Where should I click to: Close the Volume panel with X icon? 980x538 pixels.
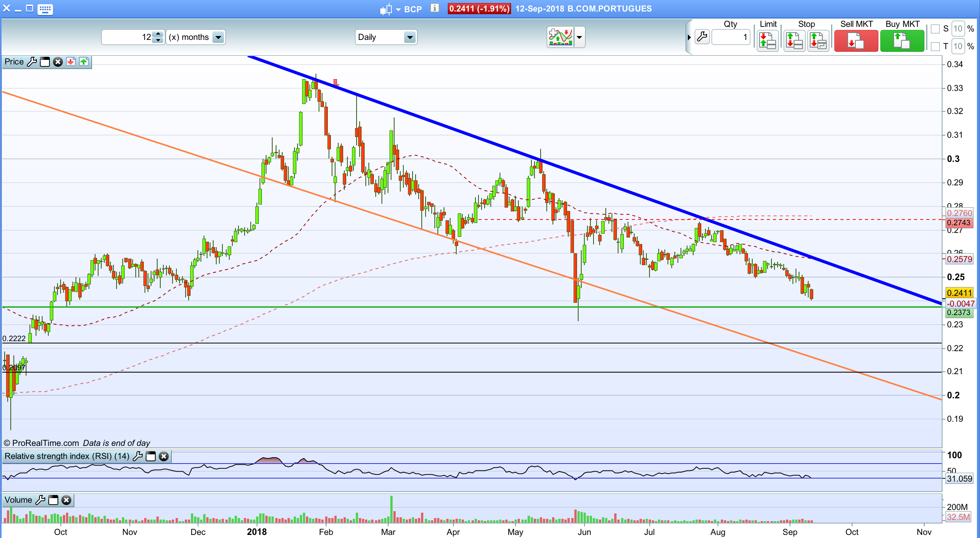[x=66, y=500]
